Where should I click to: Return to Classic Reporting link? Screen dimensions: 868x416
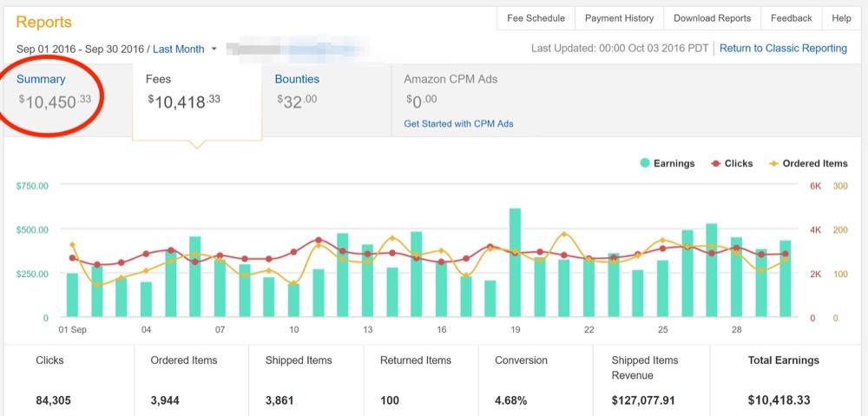point(783,49)
